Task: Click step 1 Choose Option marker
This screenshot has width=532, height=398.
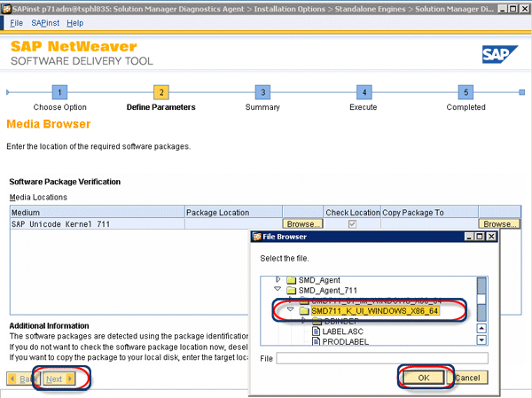Action: (59, 92)
